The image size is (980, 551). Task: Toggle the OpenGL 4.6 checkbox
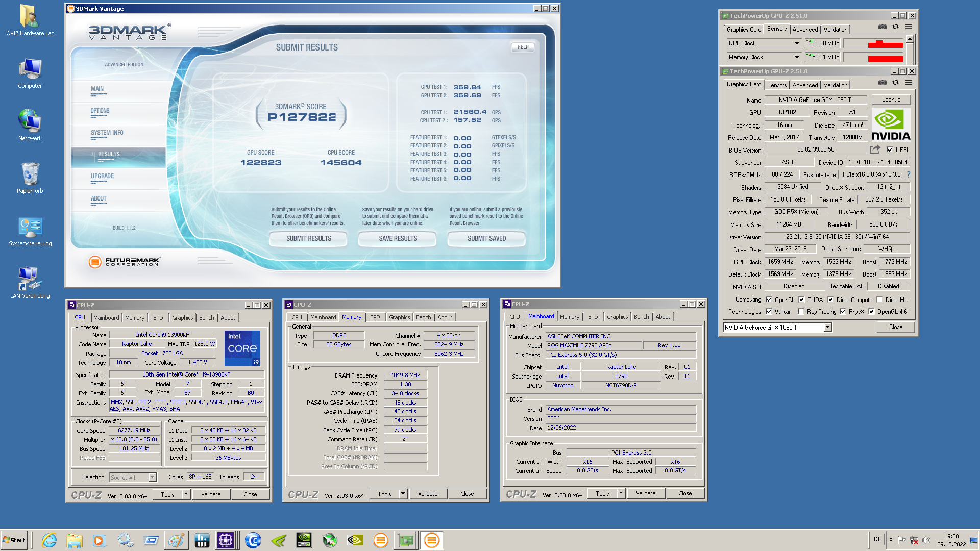point(871,312)
